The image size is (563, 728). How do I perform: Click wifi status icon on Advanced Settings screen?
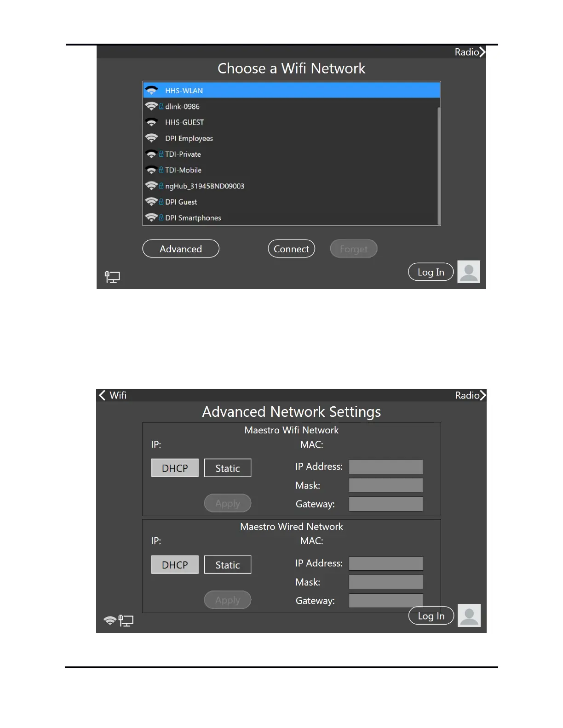click(110, 620)
